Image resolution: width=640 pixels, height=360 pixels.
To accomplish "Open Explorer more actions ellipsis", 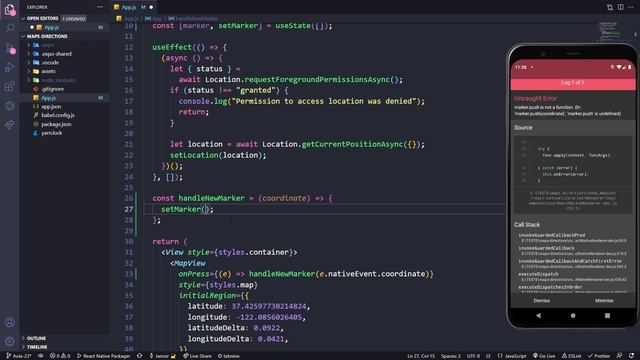I will pyautogui.click(x=100, y=7).
